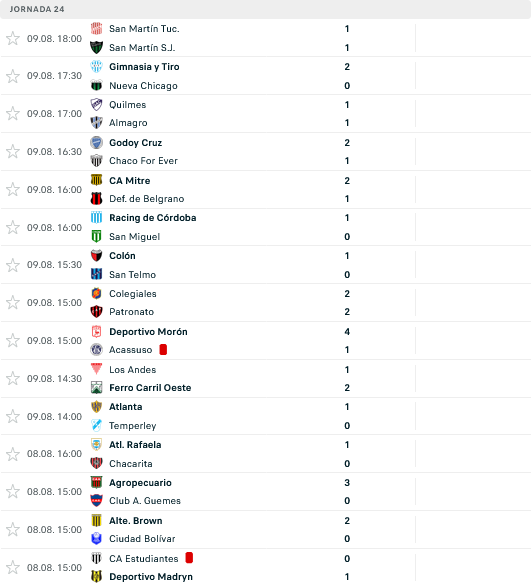The image size is (531, 585).
Task: Click the Godoy Cruz team badge
Action: coord(96,143)
